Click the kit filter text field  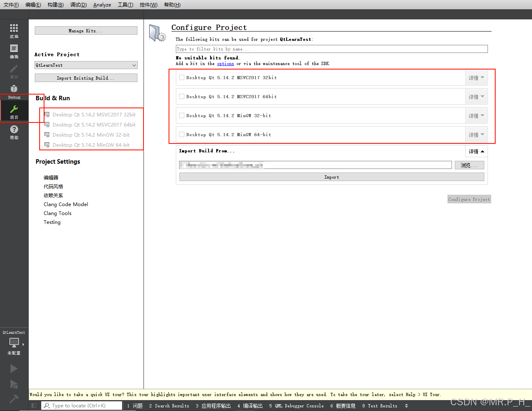pos(332,49)
